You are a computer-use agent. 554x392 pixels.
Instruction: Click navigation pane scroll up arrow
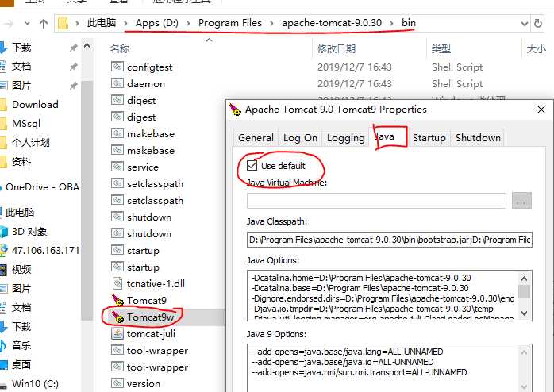tap(87, 46)
